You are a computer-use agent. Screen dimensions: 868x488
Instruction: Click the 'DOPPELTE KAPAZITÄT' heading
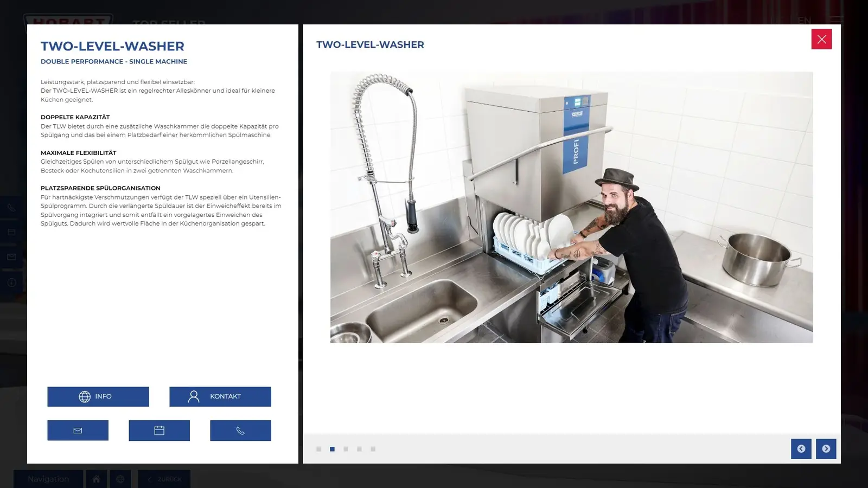click(75, 117)
